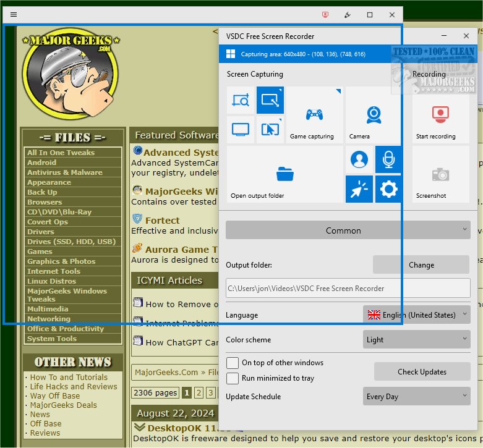Toggle the webcam overlay person icon

click(359, 159)
